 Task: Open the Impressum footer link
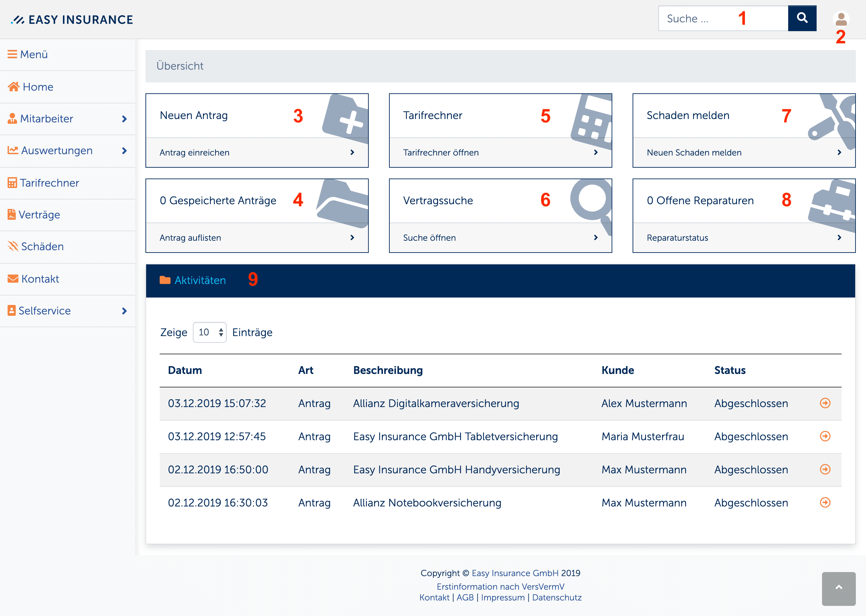(x=502, y=597)
